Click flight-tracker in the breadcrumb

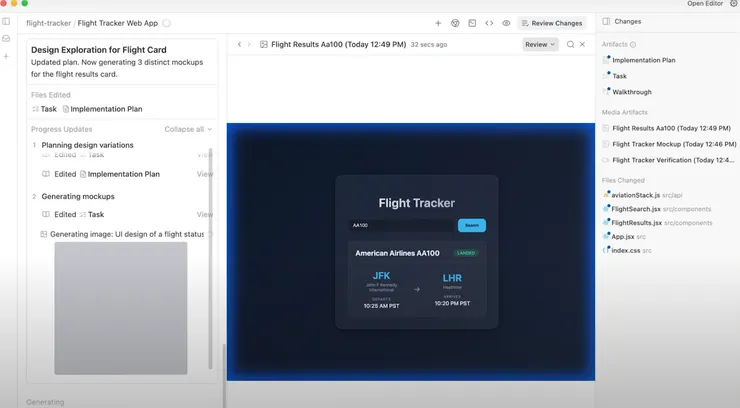coord(49,23)
